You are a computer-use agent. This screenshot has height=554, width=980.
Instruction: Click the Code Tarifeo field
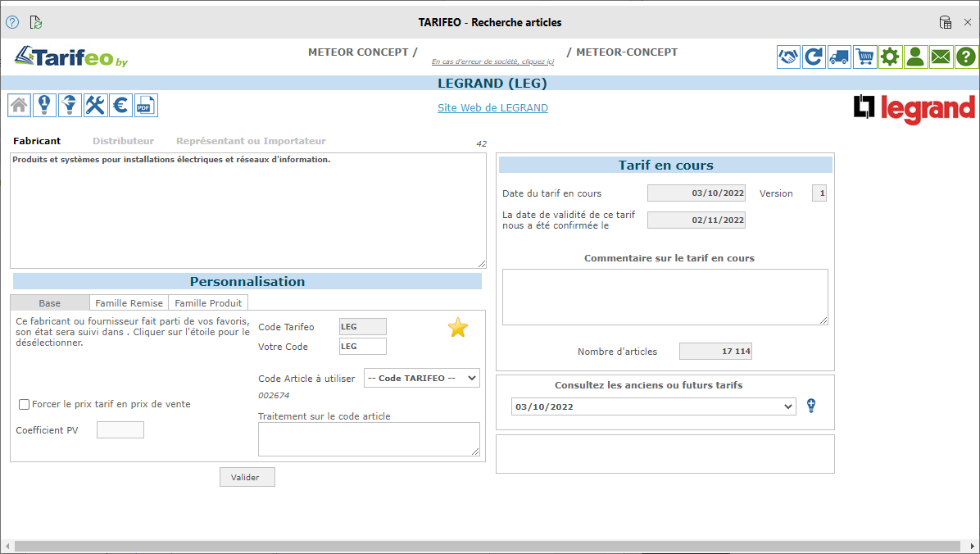[x=362, y=326]
